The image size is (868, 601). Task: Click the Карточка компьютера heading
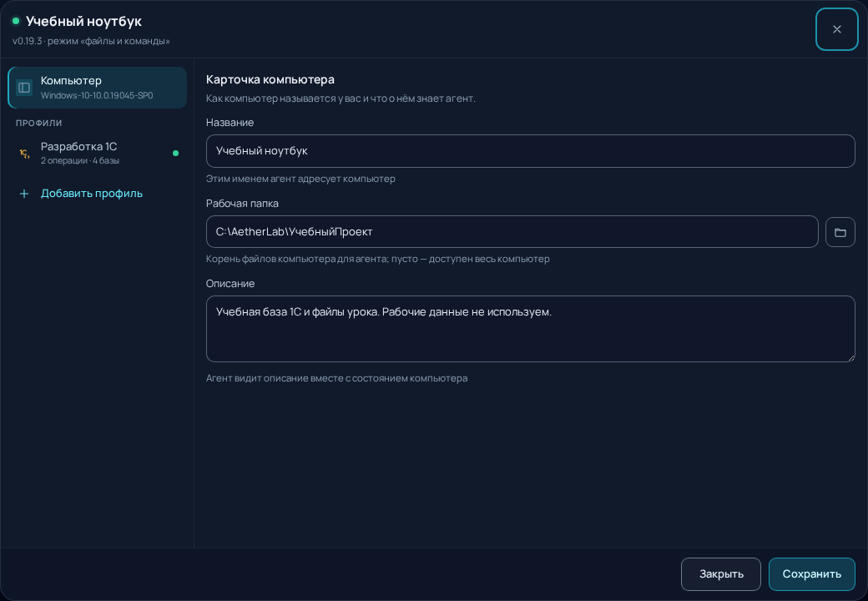(270, 79)
